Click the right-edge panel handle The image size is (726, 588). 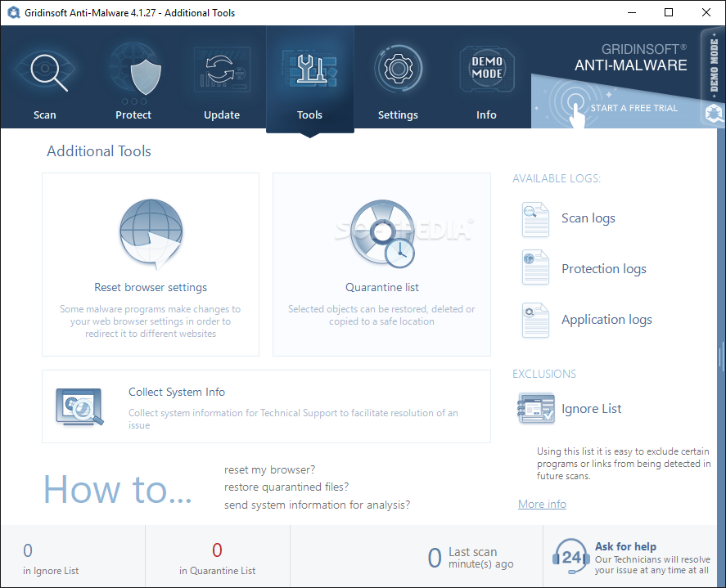(x=721, y=357)
